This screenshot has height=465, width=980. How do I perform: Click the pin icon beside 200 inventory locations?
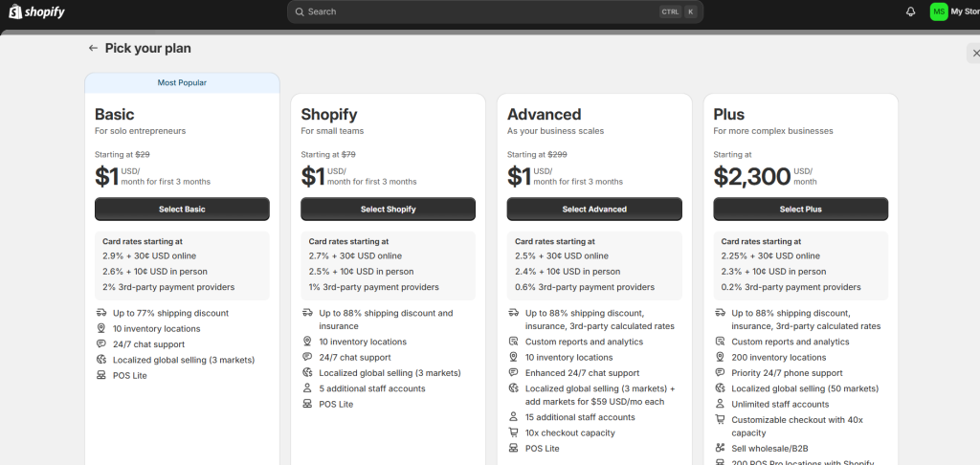[x=720, y=358]
